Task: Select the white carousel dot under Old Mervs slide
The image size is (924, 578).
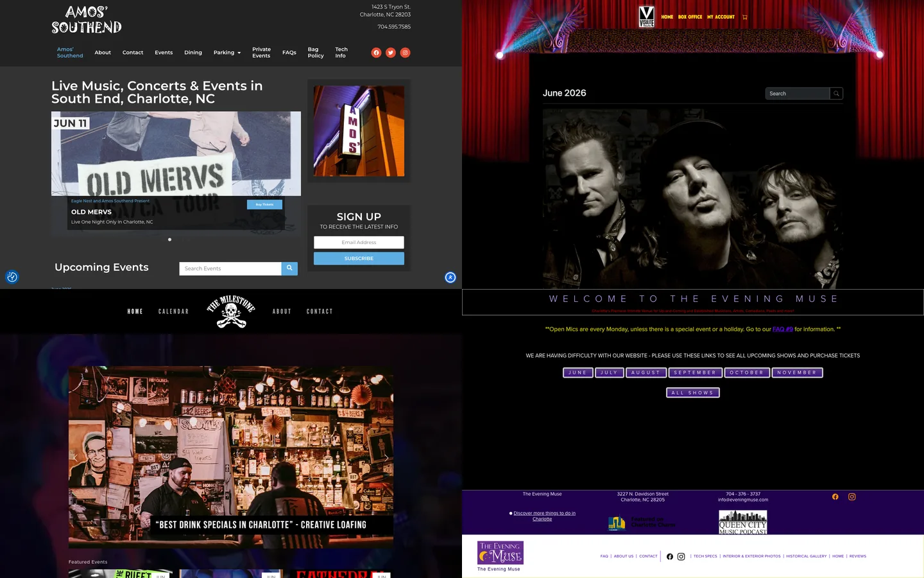Action: [169, 240]
